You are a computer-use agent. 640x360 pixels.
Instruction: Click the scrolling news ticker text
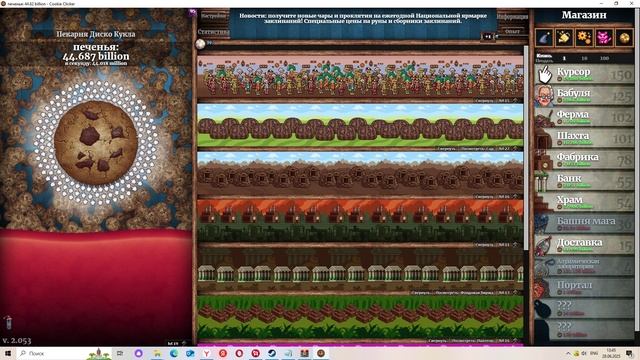363,18
